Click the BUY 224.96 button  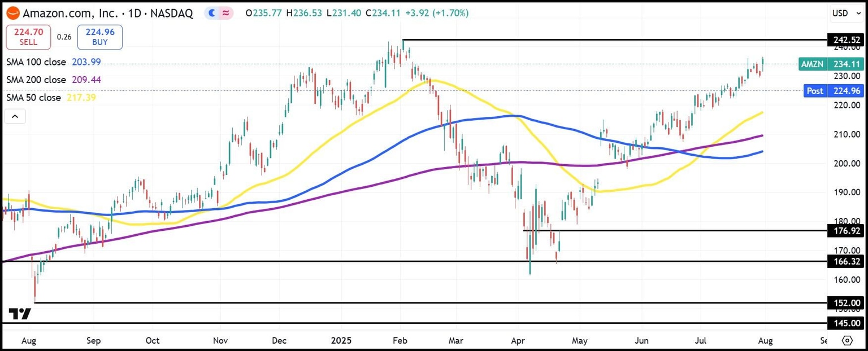(x=99, y=36)
